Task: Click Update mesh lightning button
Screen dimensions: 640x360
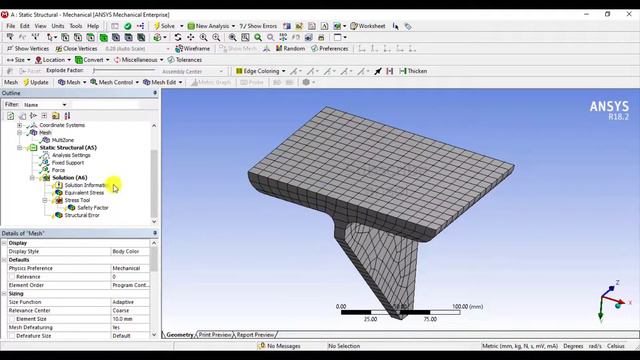Action: pos(36,82)
